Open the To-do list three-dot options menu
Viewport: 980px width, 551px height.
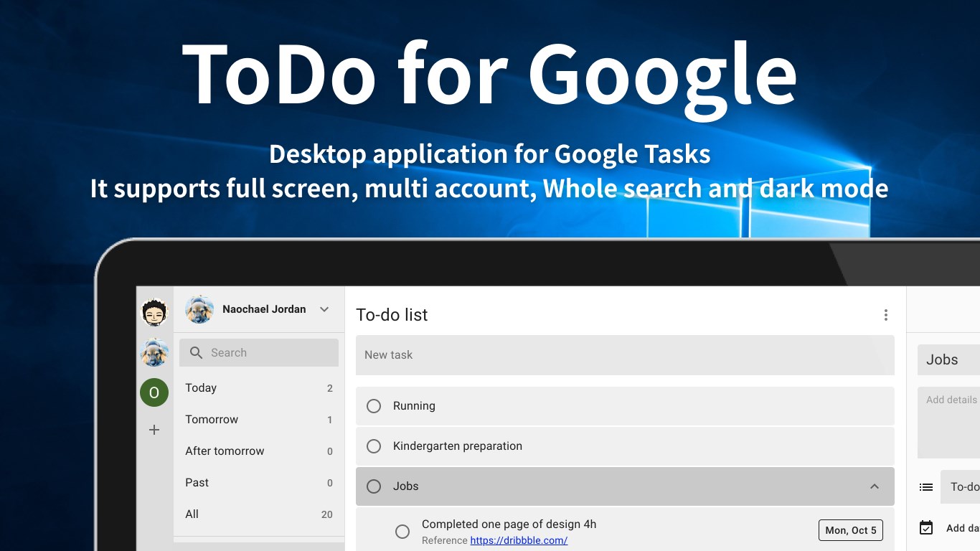886,315
